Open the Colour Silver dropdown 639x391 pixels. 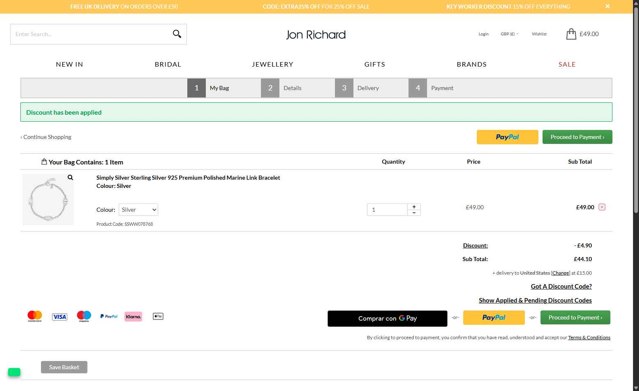tap(139, 210)
